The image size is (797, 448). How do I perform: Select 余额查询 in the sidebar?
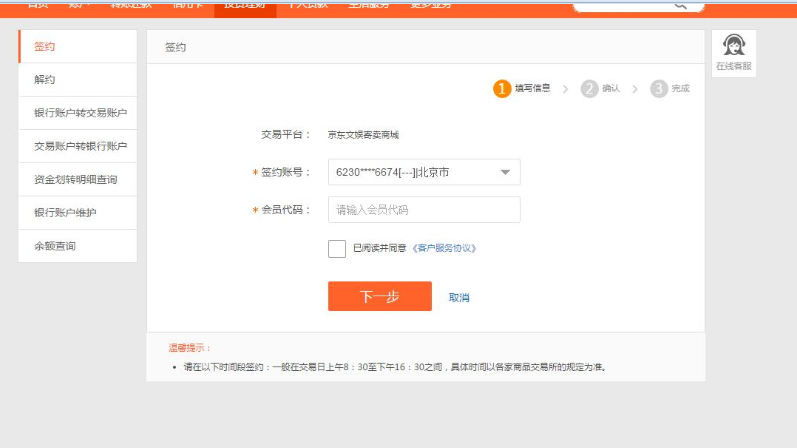[77, 246]
